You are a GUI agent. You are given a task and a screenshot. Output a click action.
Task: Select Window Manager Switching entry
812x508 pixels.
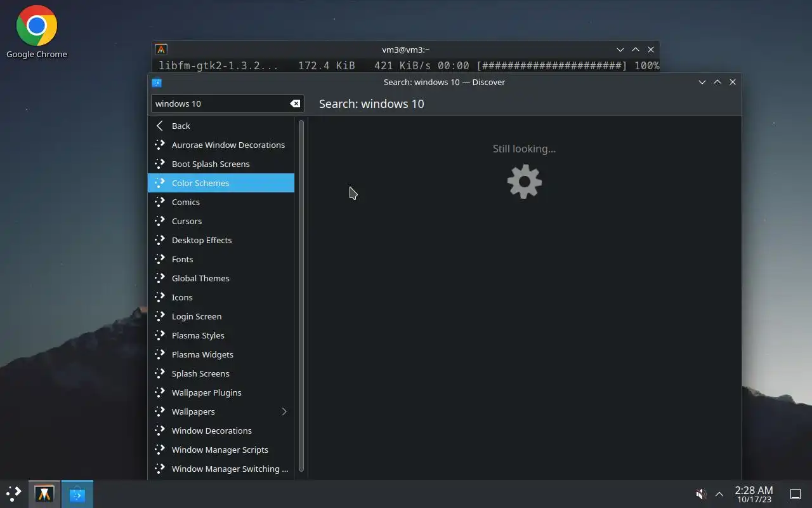pyautogui.click(x=221, y=469)
